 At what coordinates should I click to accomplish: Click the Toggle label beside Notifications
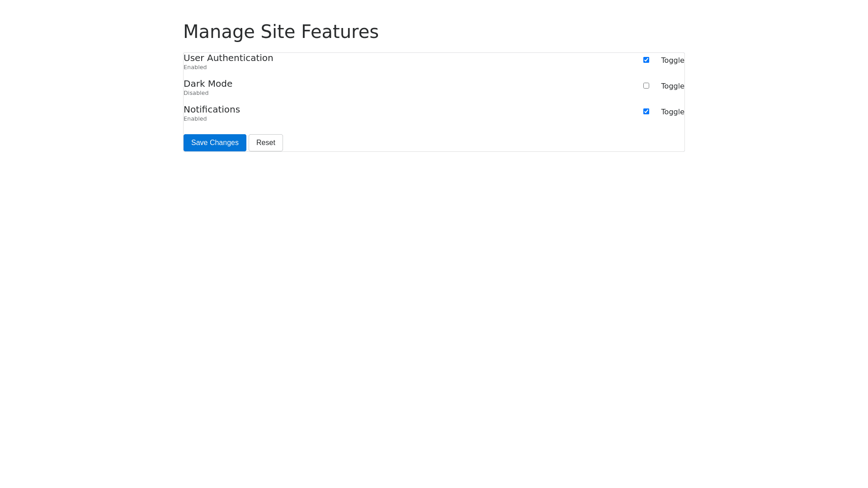(672, 112)
